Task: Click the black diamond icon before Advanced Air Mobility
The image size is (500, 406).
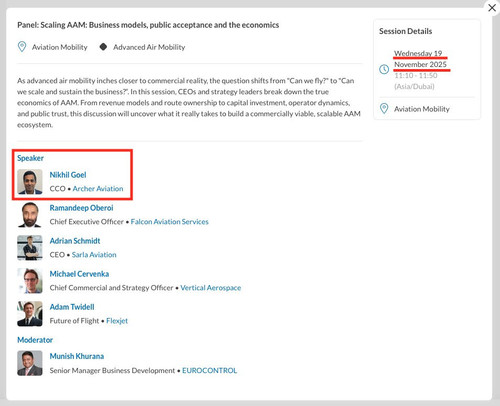Action: coord(103,47)
